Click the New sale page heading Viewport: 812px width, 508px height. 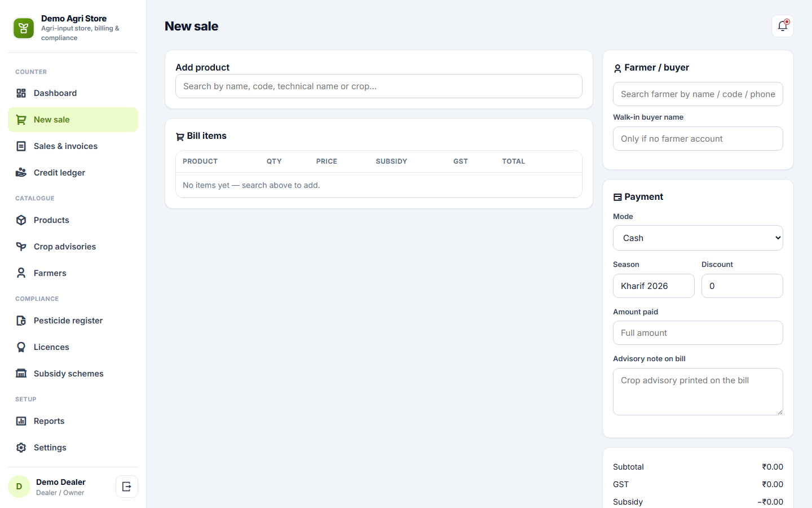point(192,26)
